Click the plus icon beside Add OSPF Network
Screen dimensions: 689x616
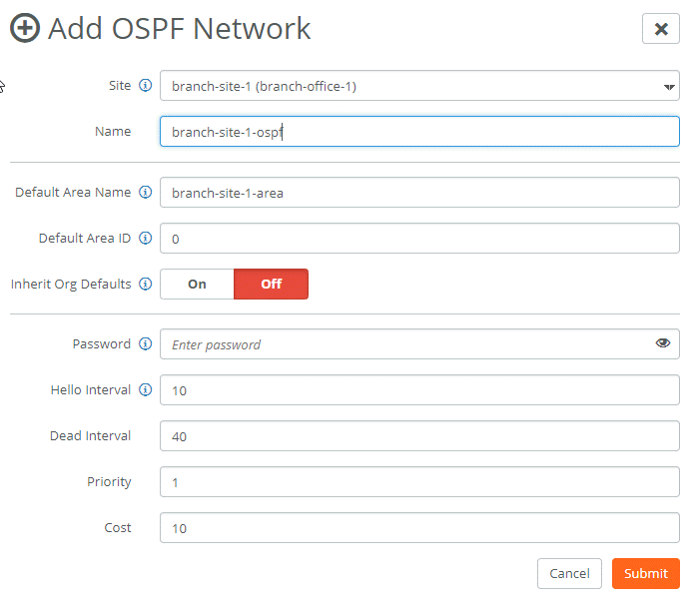click(25, 28)
